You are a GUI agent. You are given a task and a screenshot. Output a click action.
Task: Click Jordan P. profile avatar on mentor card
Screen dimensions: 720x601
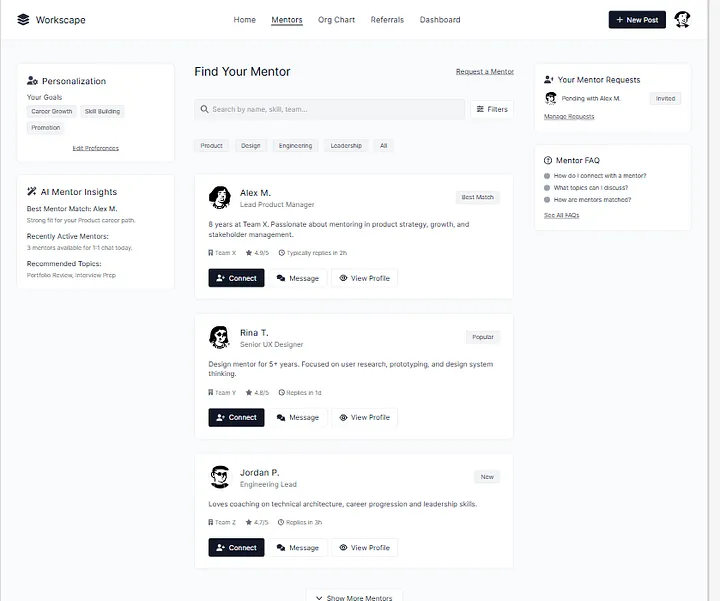pyautogui.click(x=219, y=477)
